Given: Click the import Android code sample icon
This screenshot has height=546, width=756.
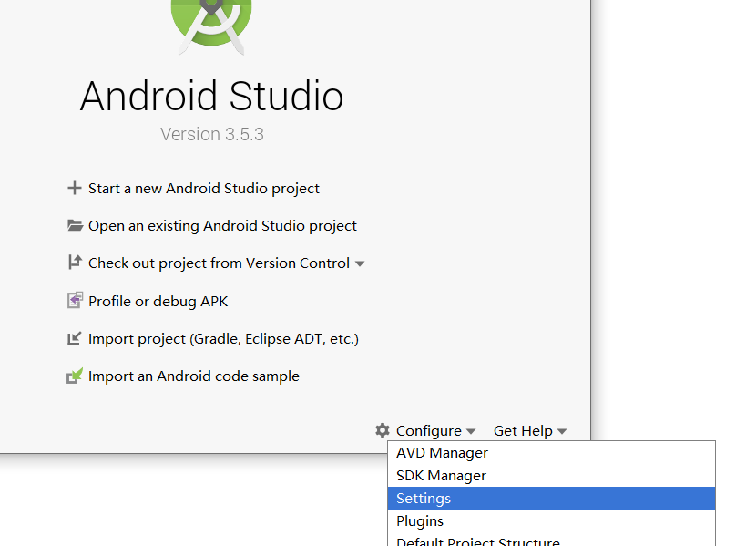Looking at the screenshot, I should (x=75, y=376).
